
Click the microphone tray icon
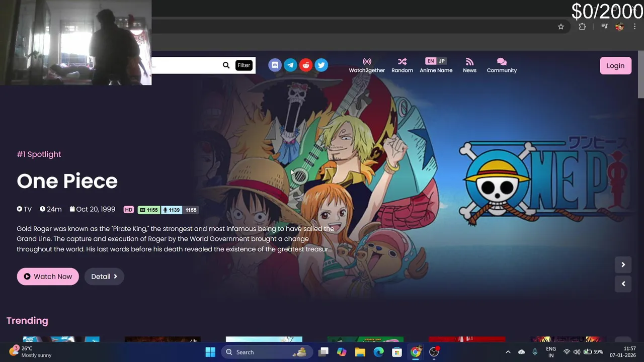coord(535,352)
